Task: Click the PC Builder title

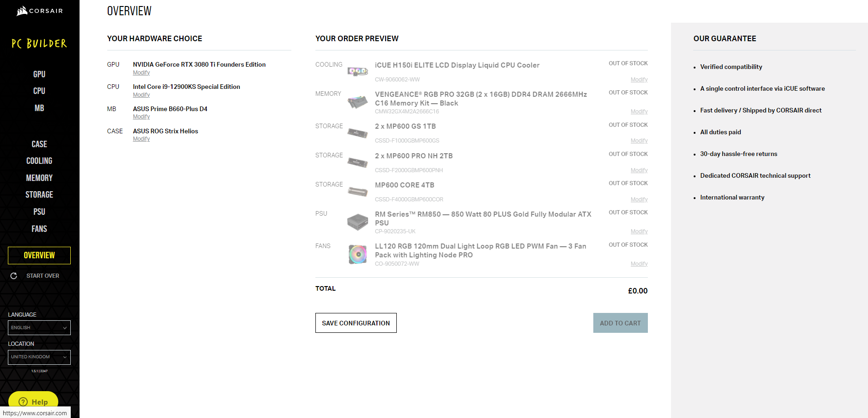Action: [x=39, y=44]
